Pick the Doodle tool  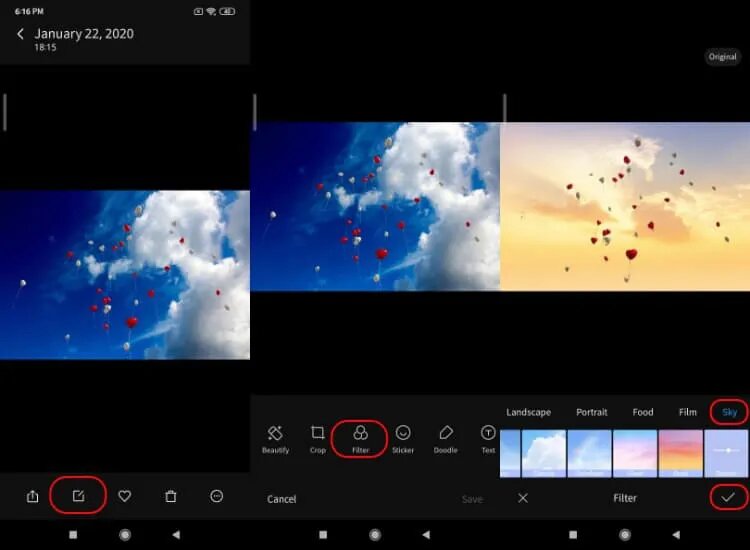[x=446, y=438]
